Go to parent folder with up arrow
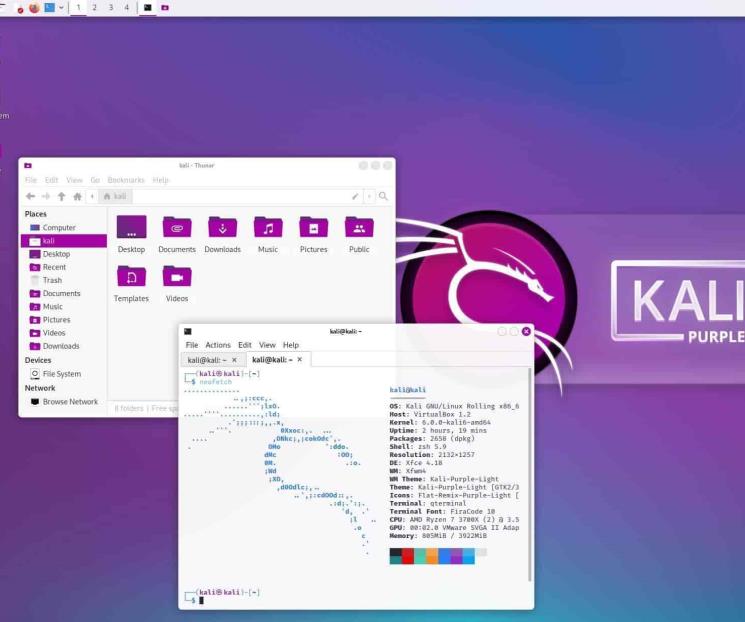Viewport: 745px width, 622px height. [x=61, y=197]
